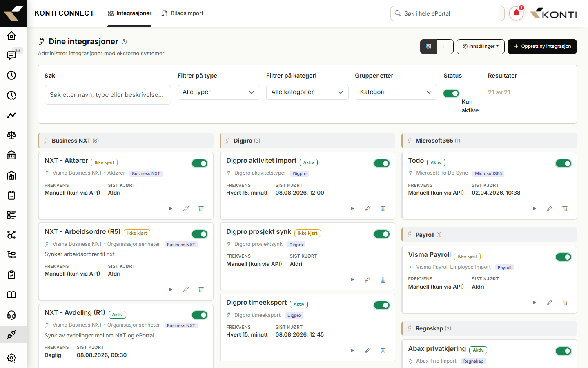588x368 pixels.
Task: Open the settings gear in sidebar
Action: click(x=11, y=358)
